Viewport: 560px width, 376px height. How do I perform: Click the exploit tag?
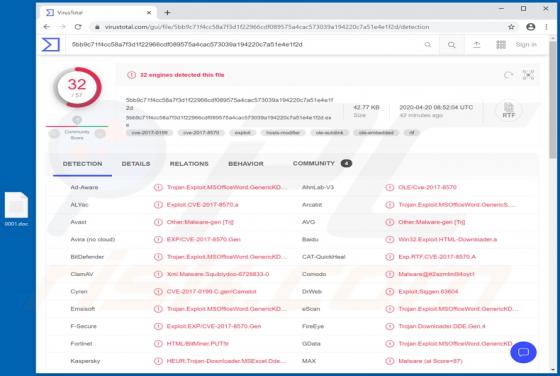(242, 133)
